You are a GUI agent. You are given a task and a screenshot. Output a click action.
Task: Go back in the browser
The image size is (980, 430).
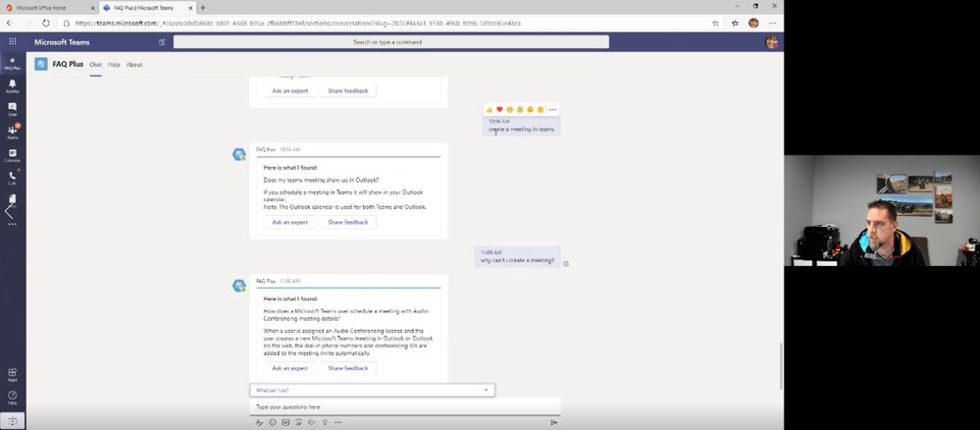[9, 24]
